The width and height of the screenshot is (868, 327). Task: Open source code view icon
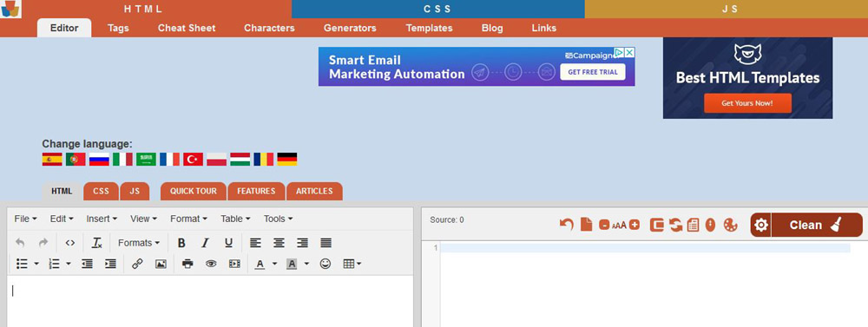[69, 243]
